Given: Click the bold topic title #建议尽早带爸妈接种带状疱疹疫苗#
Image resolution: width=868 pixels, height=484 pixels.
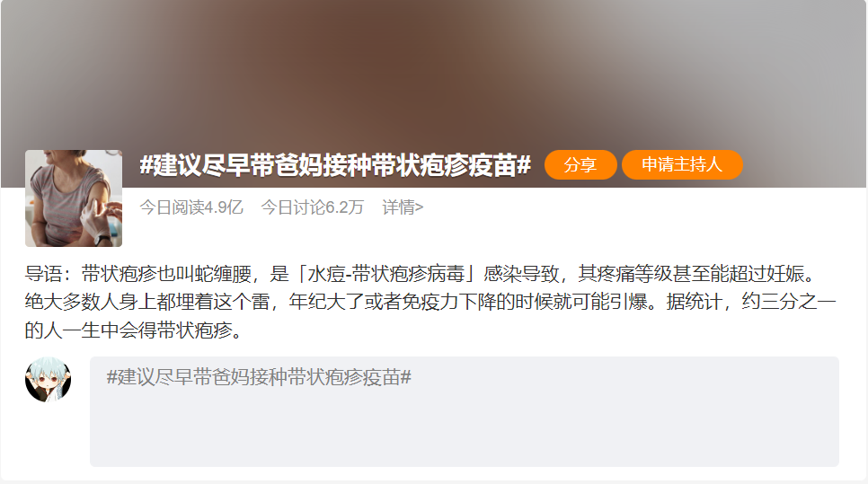Looking at the screenshot, I should click(335, 165).
